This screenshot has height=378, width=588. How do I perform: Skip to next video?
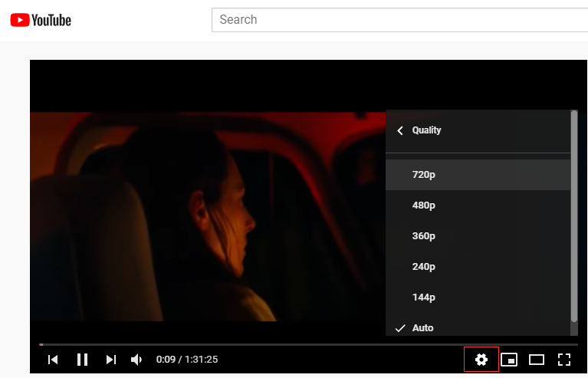pos(111,360)
